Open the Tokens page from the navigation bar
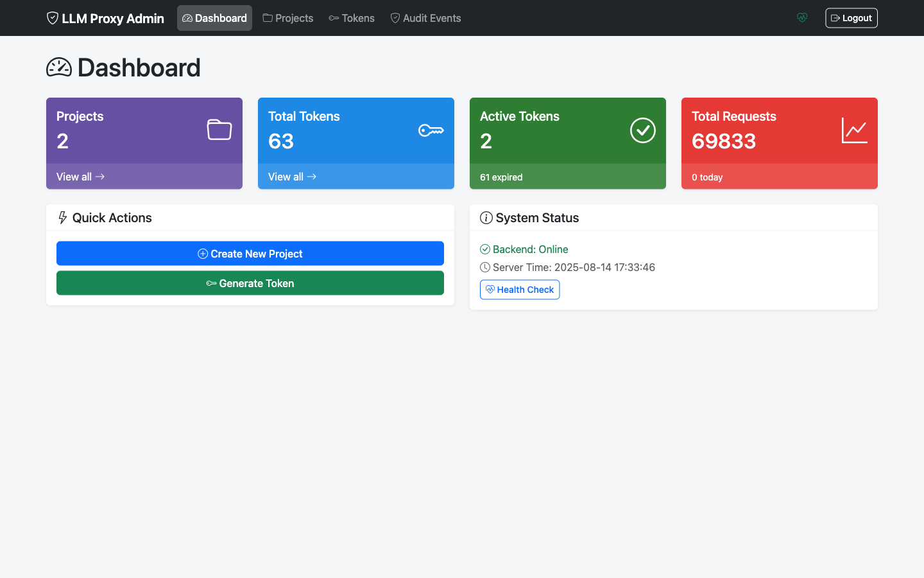924x578 pixels. tap(352, 18)
